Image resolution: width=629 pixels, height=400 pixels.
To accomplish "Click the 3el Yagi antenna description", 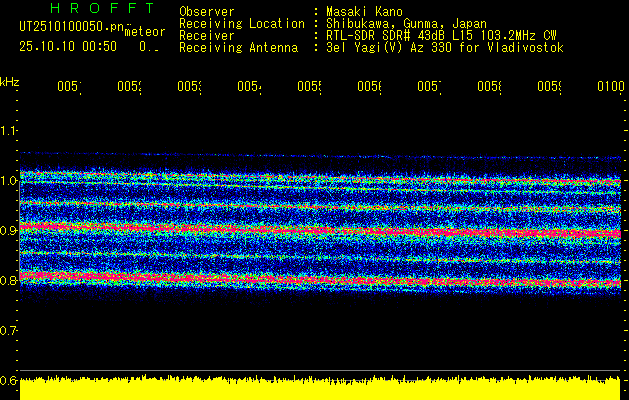I will click(x=445, y=48).
